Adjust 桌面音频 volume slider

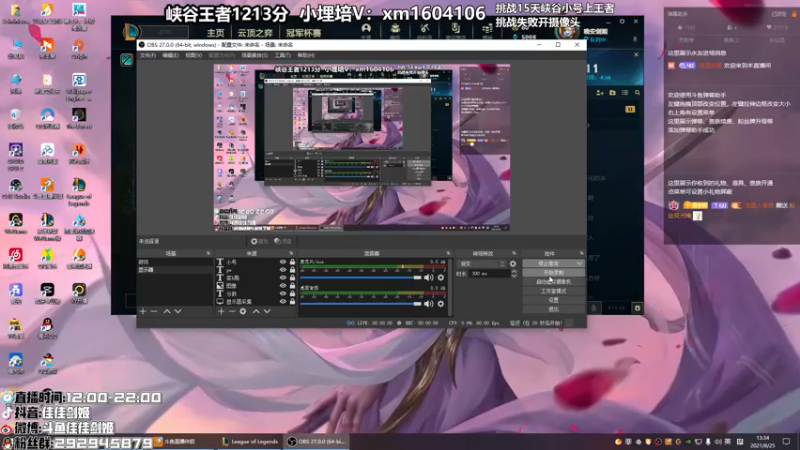coord(361,304)
